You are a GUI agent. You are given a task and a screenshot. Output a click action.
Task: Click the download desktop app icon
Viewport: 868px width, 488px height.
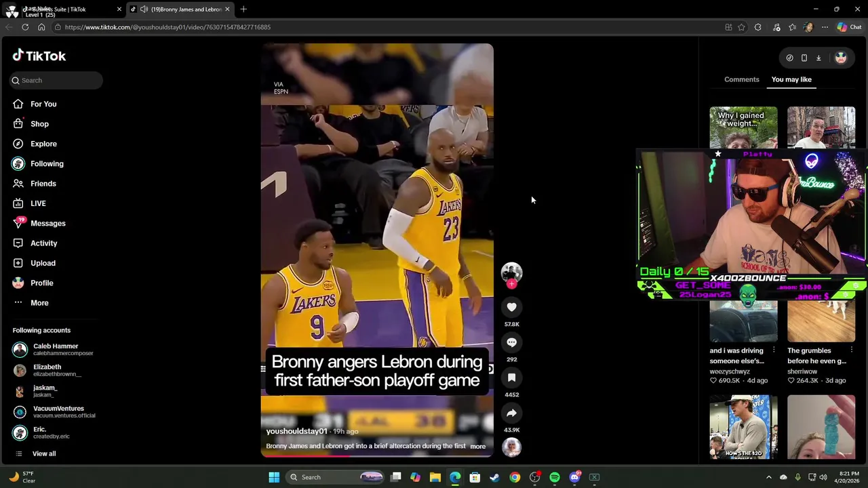click(x=818, y=58)
